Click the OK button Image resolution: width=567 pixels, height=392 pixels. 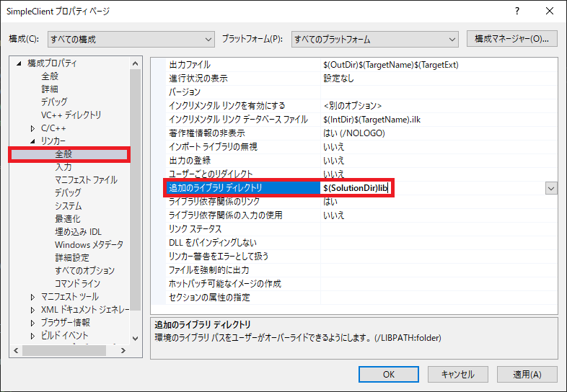coord(388,374)
